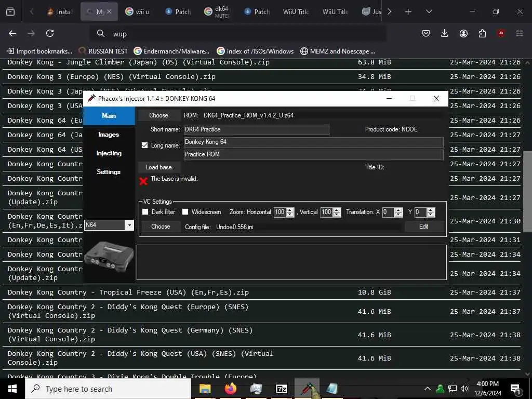The image size is (532, 399).
Task: Edit the Short name field
Action: pos(257,129)
